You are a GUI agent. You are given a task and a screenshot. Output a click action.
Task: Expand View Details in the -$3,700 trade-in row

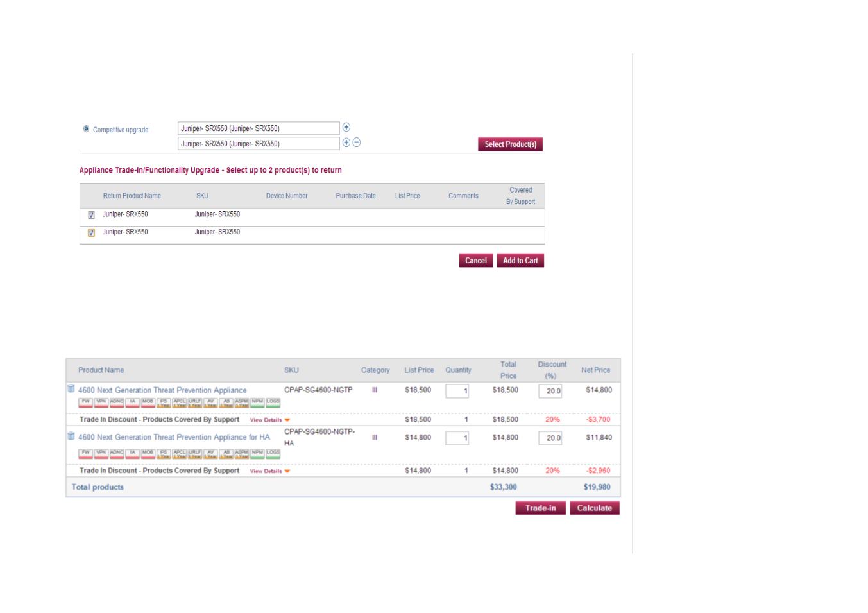coord(270,420)
